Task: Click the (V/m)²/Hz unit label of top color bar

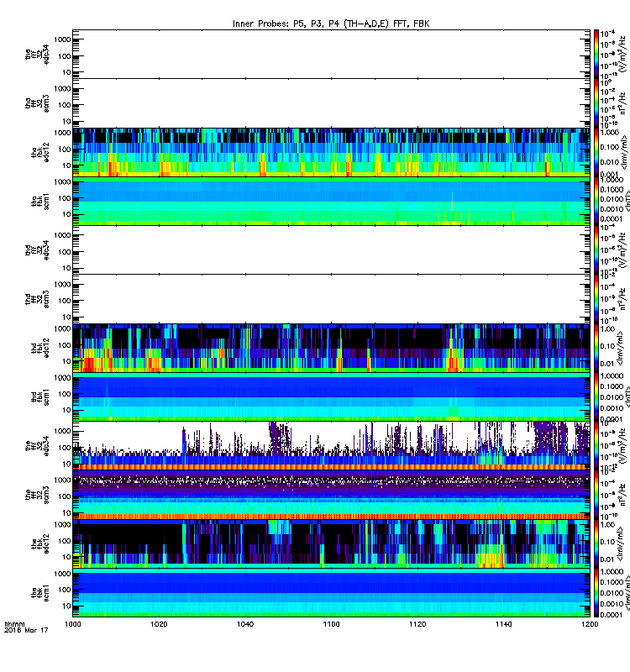Action: pyautogui.click(x=623, y=54)
